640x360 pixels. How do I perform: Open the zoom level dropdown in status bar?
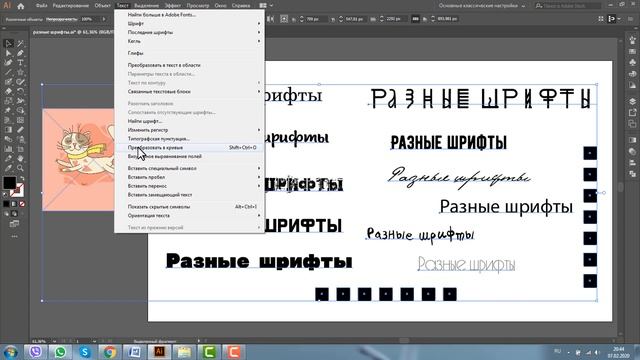(53, 341)
